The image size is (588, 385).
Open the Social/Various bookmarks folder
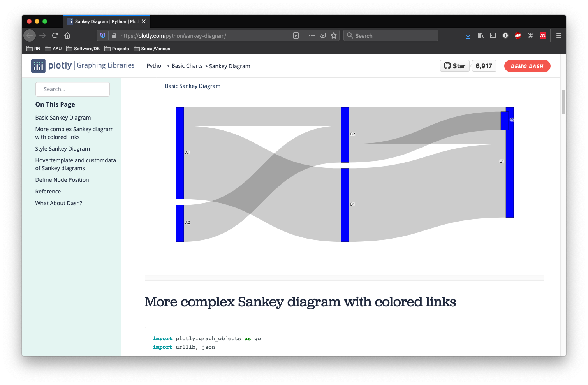[152, 49]
